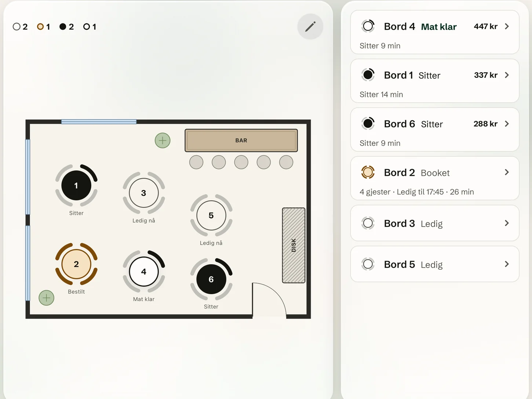The height and width of the screenshot is (399, 532).
Task: Click the Bord 3 status icon in list
Action: pyautogui.click(x=368, y=223)
